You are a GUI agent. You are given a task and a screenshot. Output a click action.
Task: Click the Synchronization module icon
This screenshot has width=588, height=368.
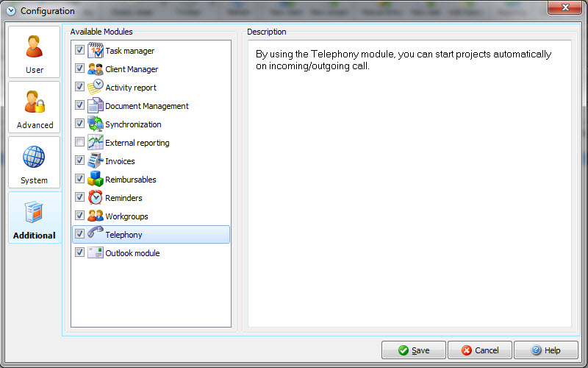[96, 124]
